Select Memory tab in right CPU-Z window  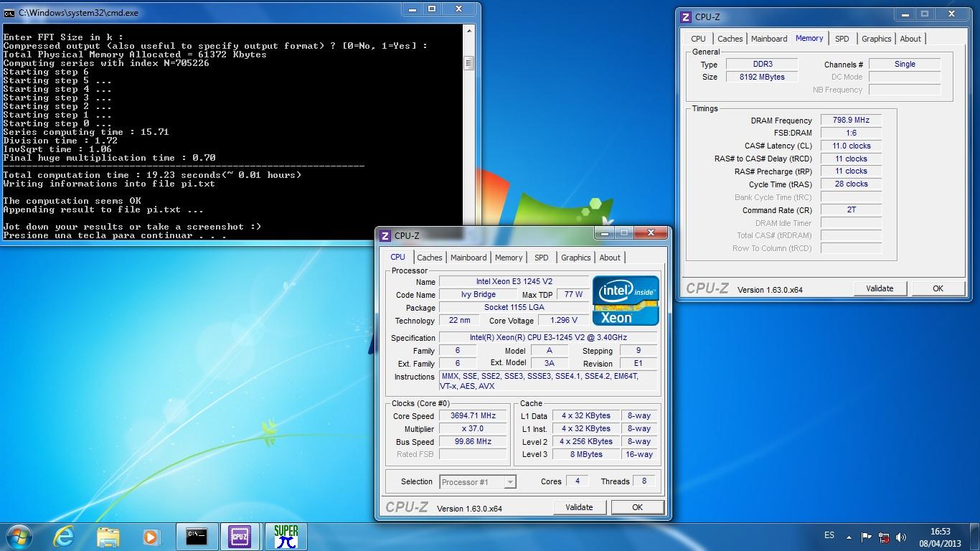tap(809, 38)
